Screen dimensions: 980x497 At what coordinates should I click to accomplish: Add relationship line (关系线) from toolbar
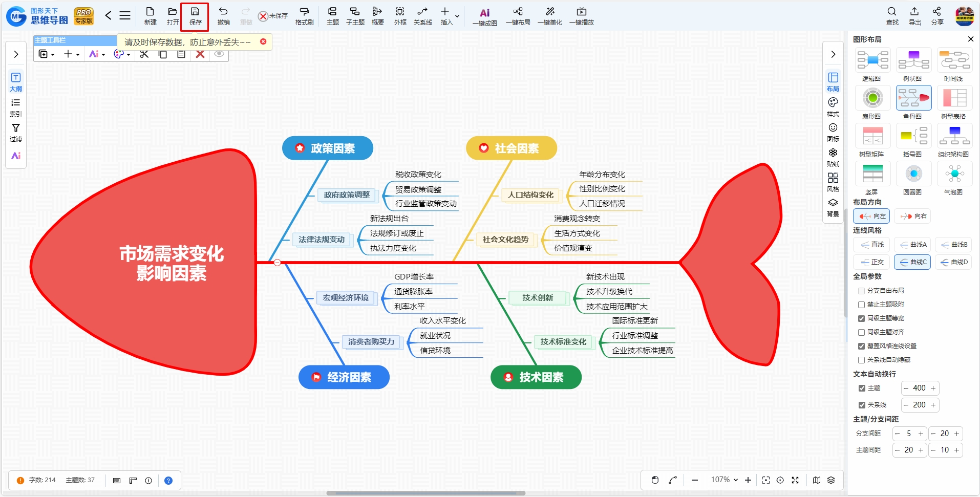[422, 16]
